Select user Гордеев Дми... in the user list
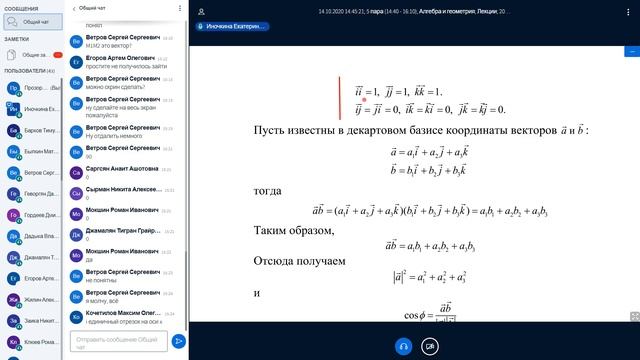 click(x=33, y=215)
